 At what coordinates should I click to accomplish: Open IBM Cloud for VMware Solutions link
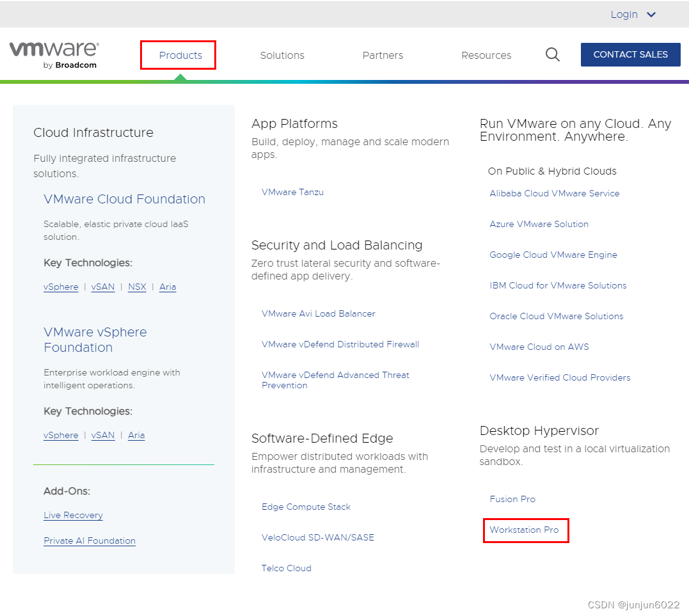coord(558,285)
